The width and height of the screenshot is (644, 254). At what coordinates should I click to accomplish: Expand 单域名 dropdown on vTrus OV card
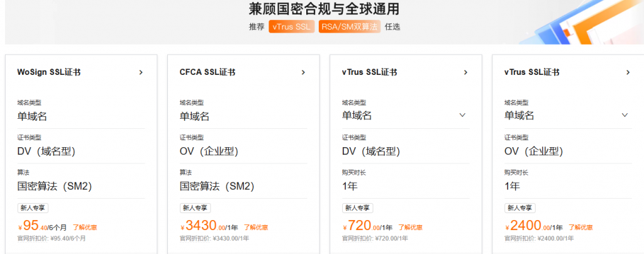[x=625, y=115]
